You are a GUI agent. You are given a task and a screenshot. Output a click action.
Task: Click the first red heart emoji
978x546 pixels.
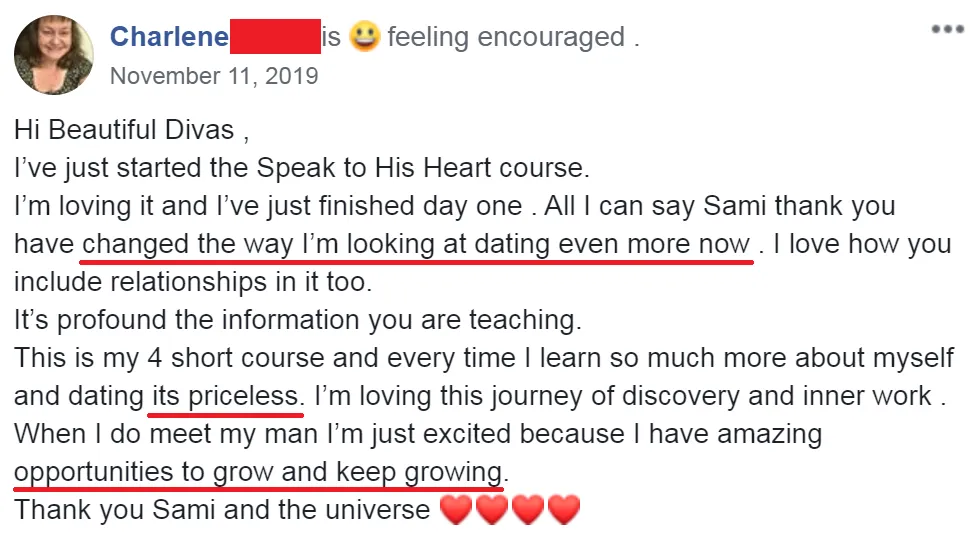456,509
